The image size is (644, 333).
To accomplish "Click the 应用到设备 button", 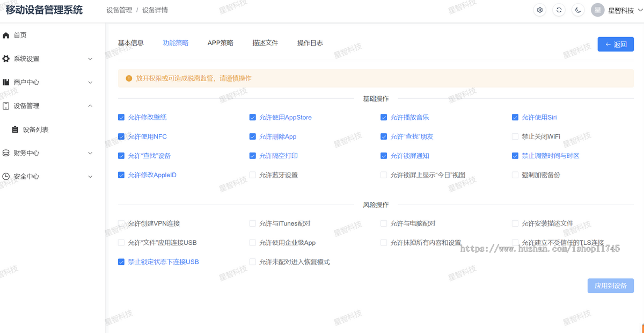I will [x=611, y=286].
